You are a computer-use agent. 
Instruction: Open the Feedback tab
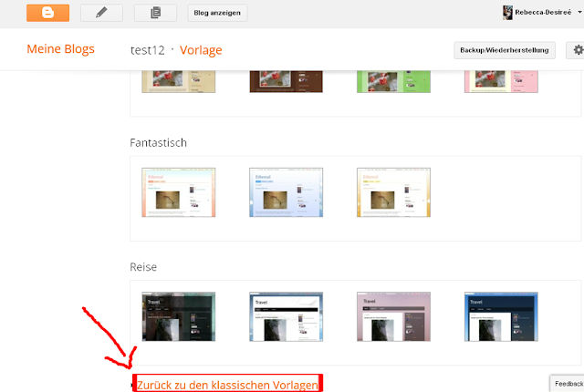[x=568, y=384]
